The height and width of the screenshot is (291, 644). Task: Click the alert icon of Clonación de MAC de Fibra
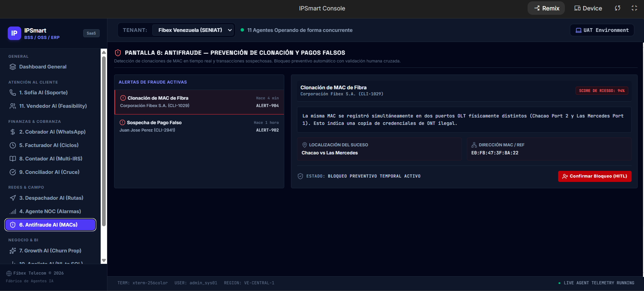pyautogui.click(x=123, y=98)
